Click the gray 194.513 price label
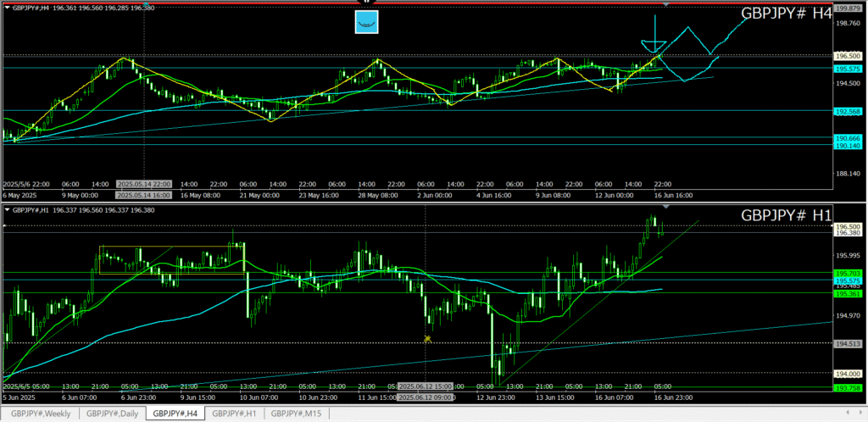The width and height of the screenshot is (868, 422). (848, 343)
